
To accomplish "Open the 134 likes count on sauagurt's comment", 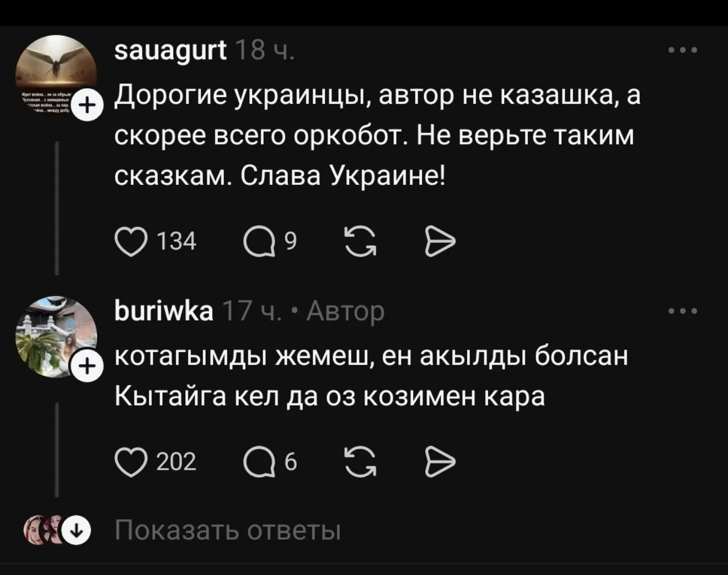I will (176, 243).
